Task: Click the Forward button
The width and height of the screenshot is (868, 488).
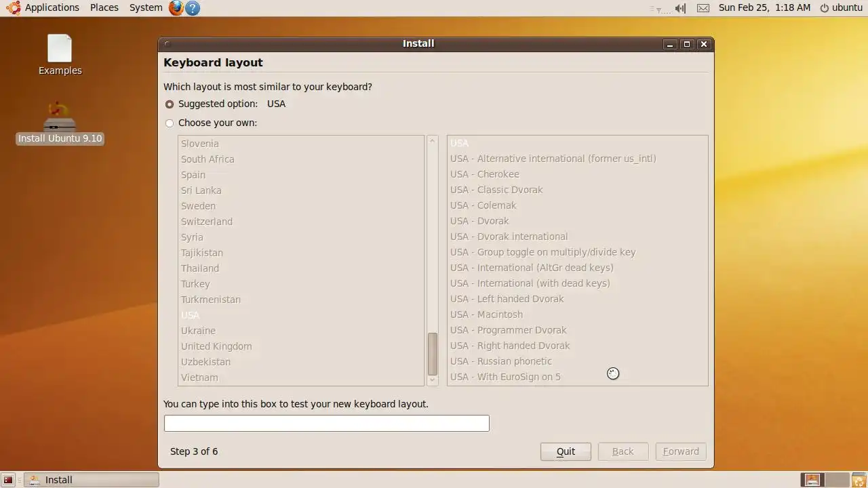Action: [x=681, y=451]
